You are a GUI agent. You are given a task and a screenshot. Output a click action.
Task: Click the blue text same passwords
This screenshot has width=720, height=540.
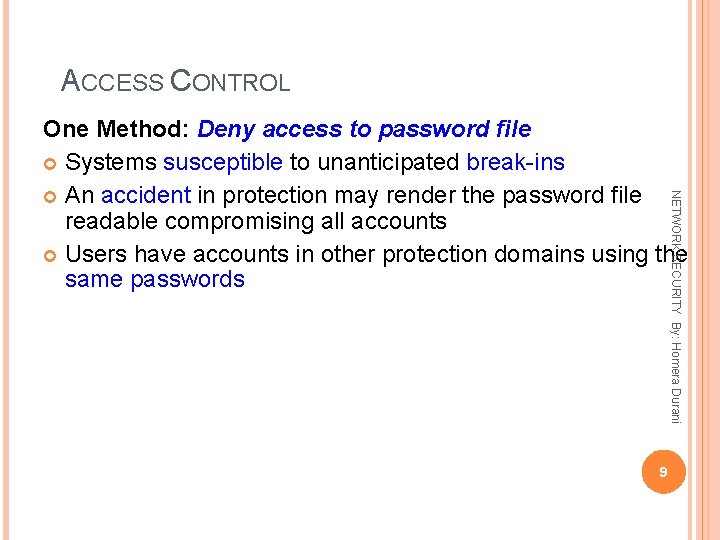point(155,280)
